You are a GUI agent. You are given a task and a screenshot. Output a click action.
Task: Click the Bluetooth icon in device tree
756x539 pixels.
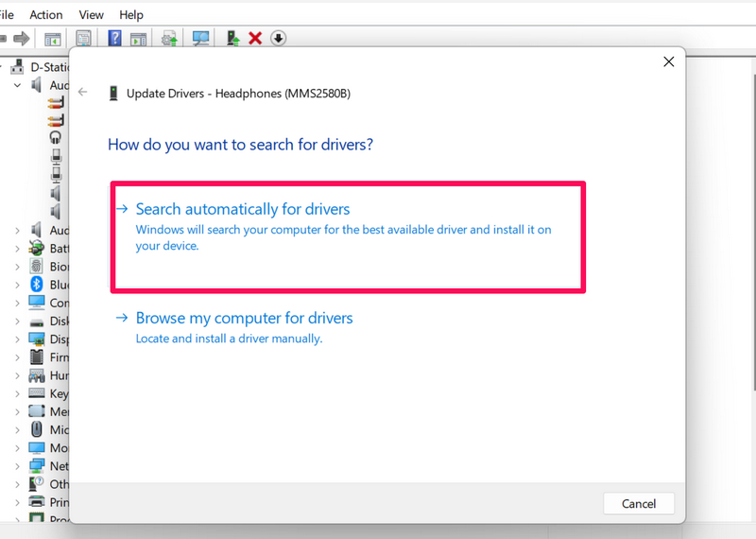click(x=37, y=285)
